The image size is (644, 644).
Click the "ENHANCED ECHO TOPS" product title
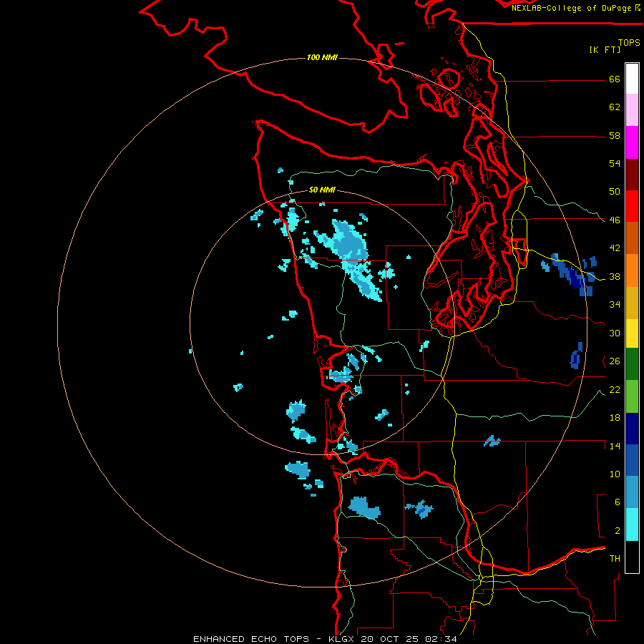tap(251, 639)
